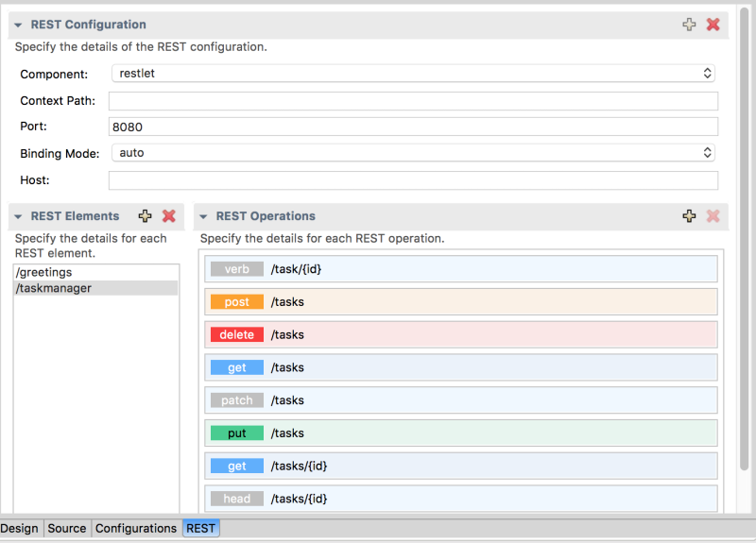Open the Binding Mode dropdown

(x=413, y=152)
